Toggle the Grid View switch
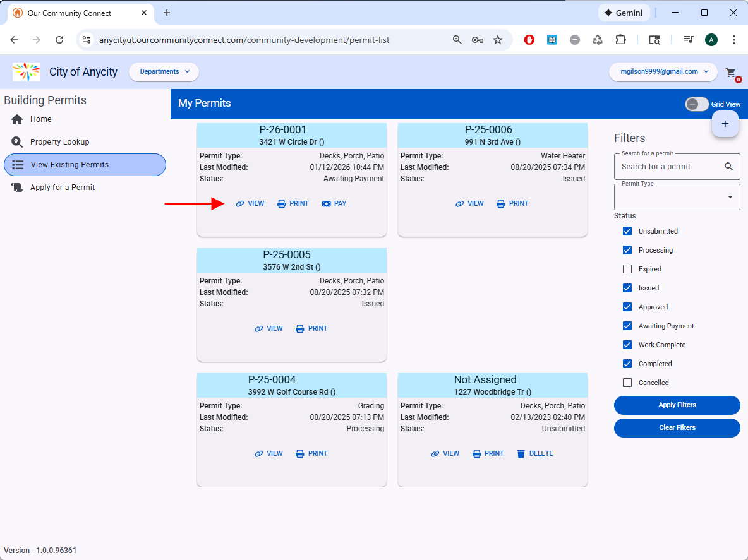748x560 pixels. pyautogui.click(x=696, y=104)
